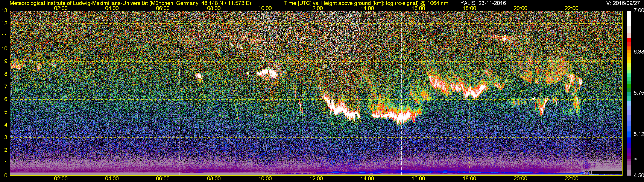This screenshot has width=644, height=182.
Task: Click the 6.38 value on the color scale
Action: pos(639,52)
